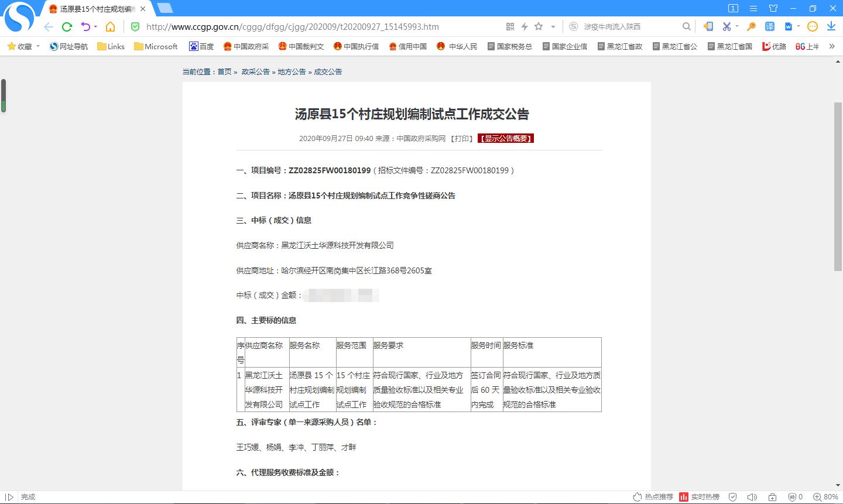This screenshot has width=843, height=504.
Task: Click the translate page icon
Action: [770, 27]
